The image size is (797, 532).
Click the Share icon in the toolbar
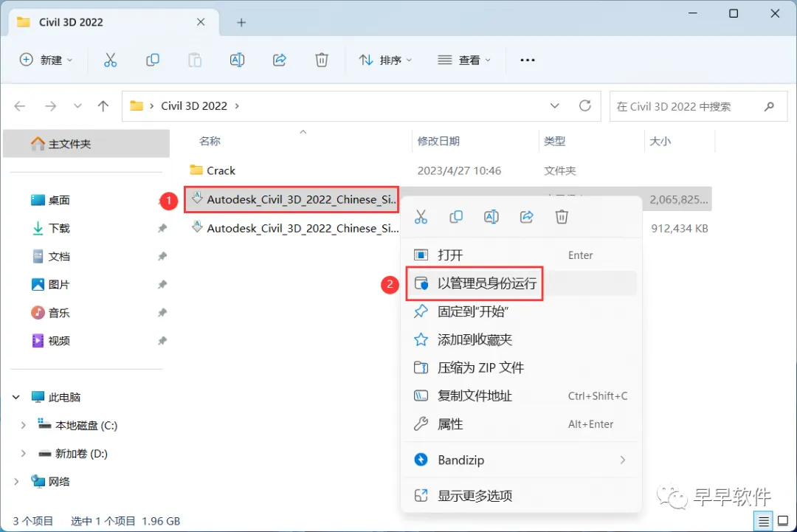pos(280,60)
